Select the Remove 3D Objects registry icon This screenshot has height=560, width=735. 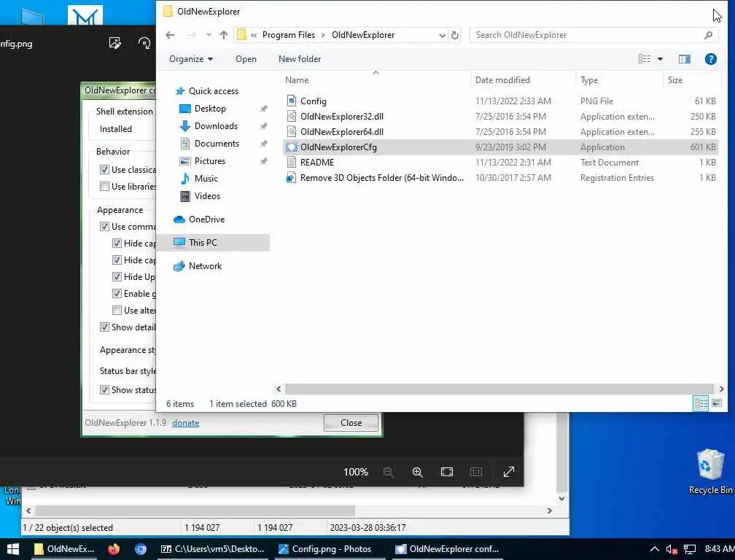click(x=291, y=178)
